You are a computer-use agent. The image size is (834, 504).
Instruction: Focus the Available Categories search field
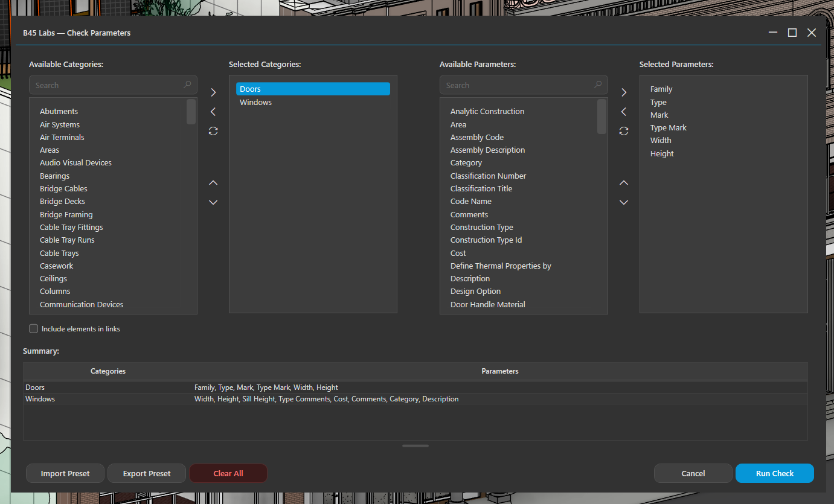tap(113, 85)
